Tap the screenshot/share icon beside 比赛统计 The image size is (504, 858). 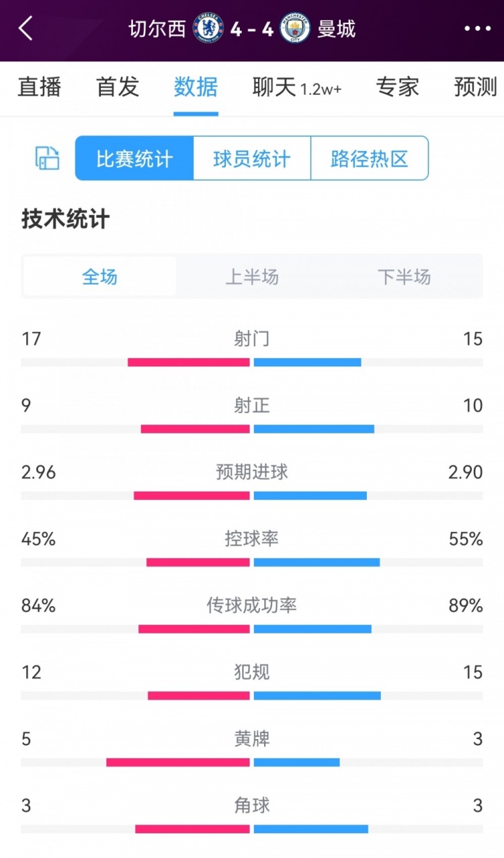pos(46,159)
